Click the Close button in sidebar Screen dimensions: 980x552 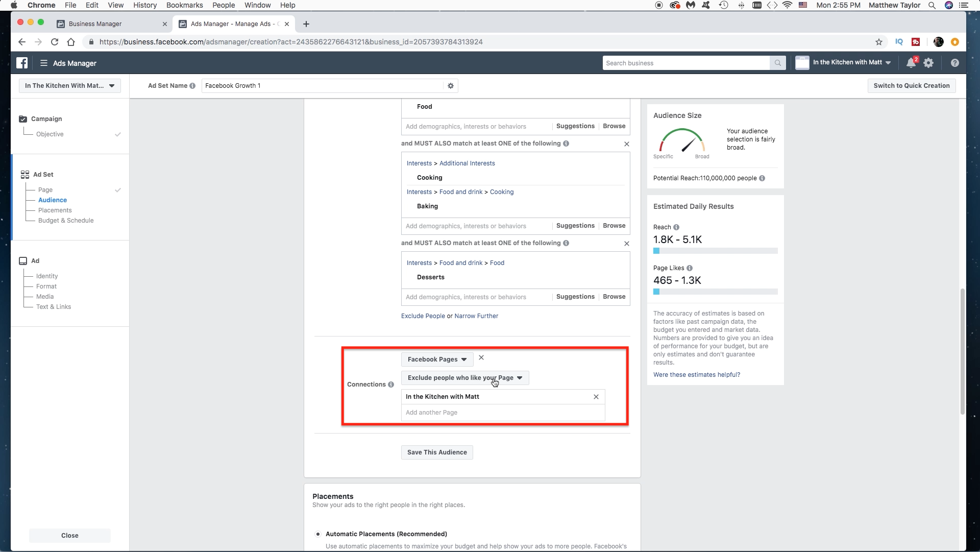(70, 536)
